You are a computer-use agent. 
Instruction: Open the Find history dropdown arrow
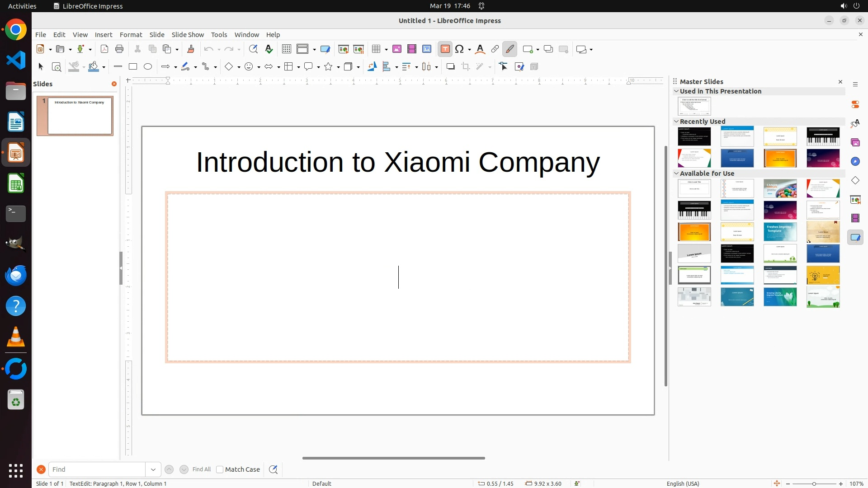[x=153, y=469]
